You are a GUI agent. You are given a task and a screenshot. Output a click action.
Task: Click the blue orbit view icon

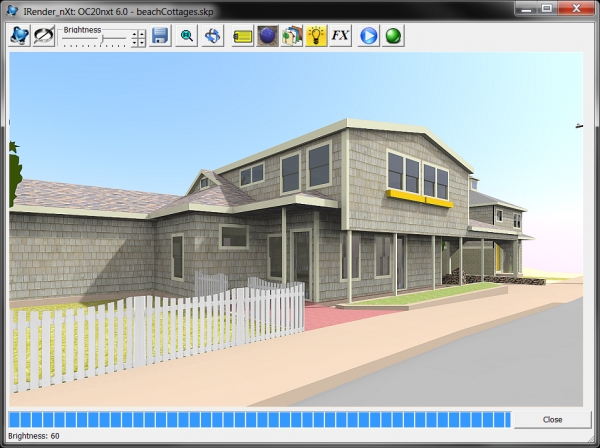pos(213,36)
